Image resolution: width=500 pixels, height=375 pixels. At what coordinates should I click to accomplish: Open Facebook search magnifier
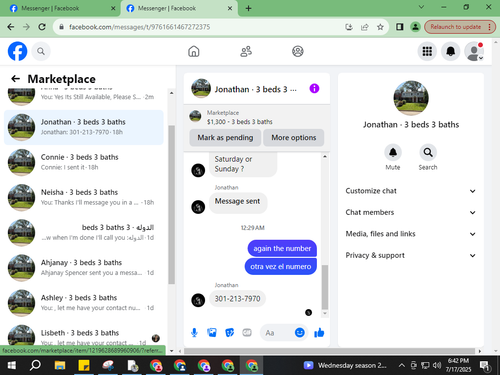point(41,51)
